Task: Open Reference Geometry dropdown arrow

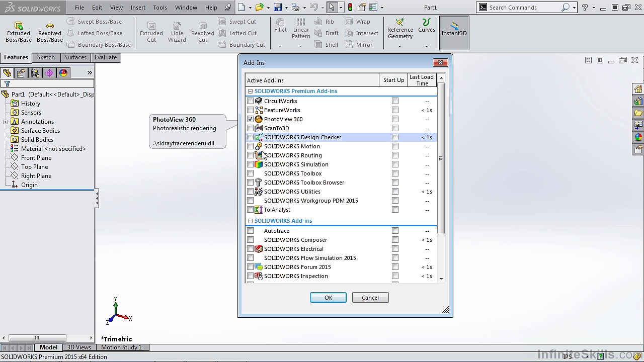Action: 400,46
